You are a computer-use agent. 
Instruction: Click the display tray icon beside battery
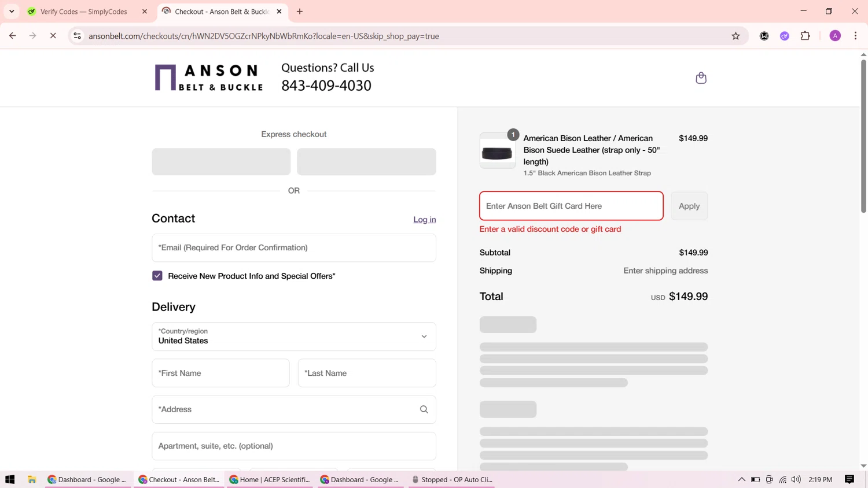tap(769, 479)
